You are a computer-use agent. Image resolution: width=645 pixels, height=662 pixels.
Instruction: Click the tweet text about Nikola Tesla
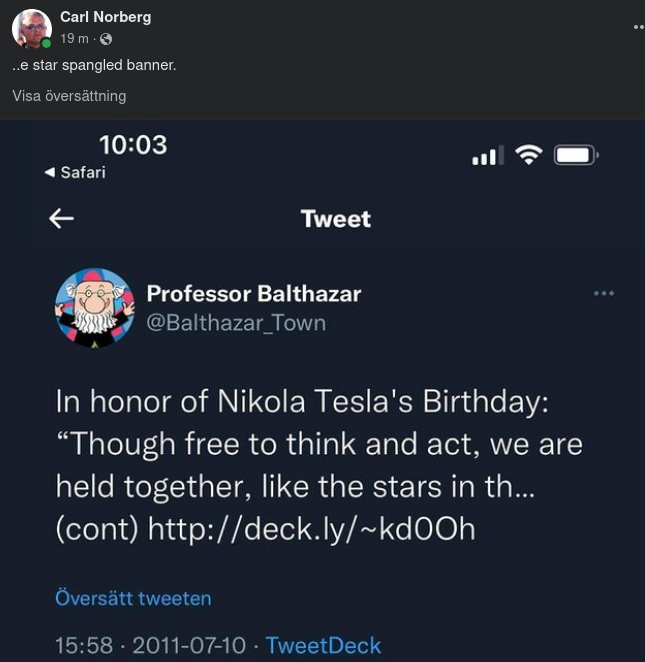(320, 443)
